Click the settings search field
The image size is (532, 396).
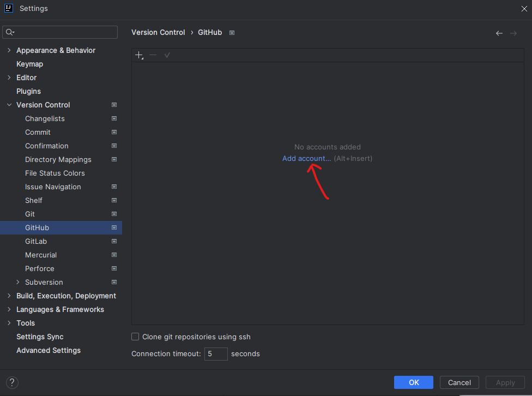(60, 32)
